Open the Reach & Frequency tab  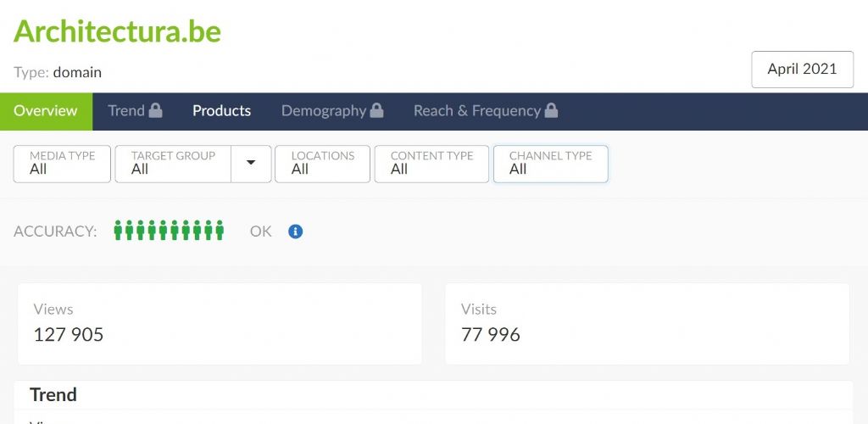476,111
